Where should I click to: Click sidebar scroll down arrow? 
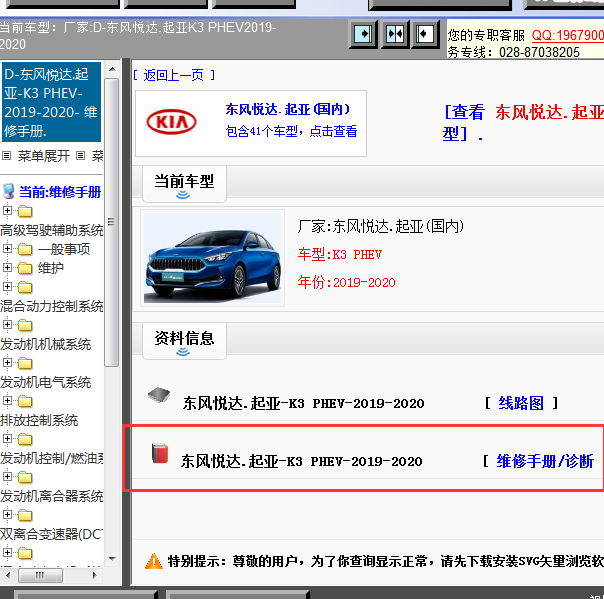[112, 559]
